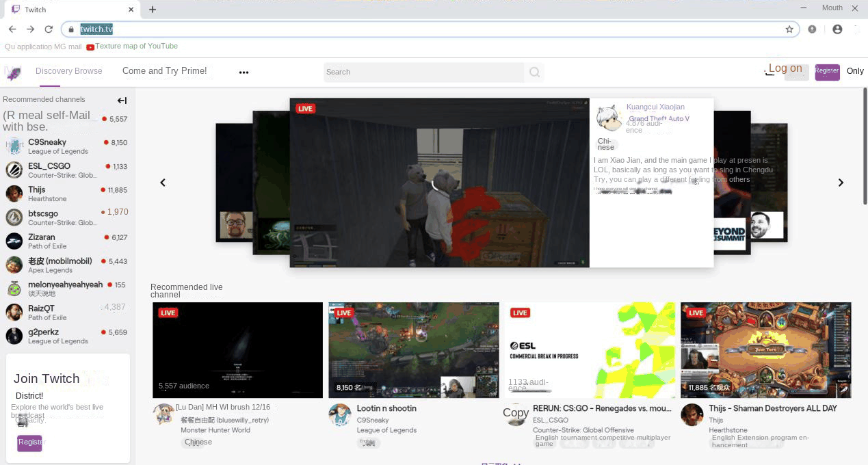
Task: Open the ellipsis more options menu
Action: [244, 72]
